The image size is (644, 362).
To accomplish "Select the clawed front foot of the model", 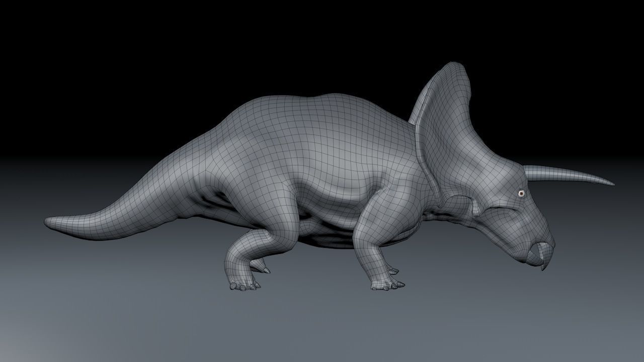I will coord(387,285).
